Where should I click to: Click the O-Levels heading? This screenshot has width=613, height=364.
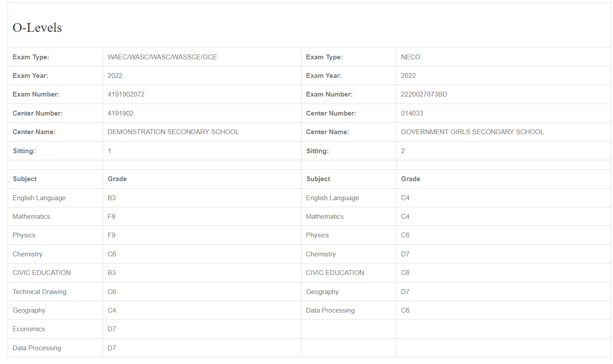point(37,28)
